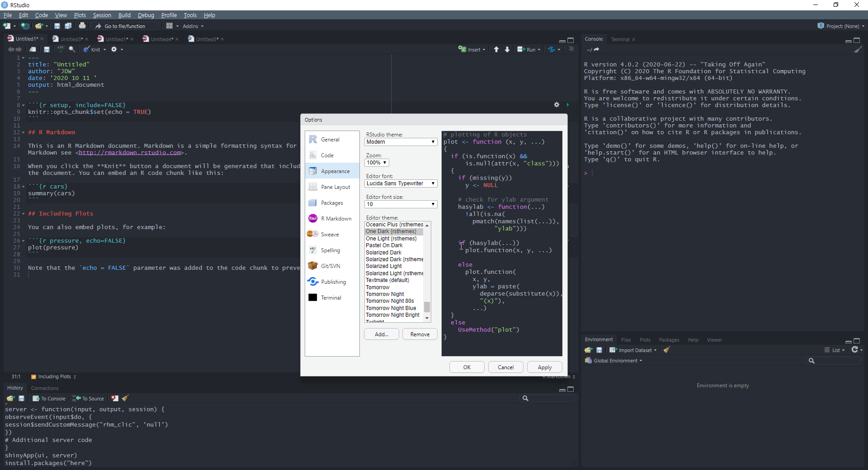Click To Console button in History pane
Screen dimensions: 868x470
(x=49, y=398)
